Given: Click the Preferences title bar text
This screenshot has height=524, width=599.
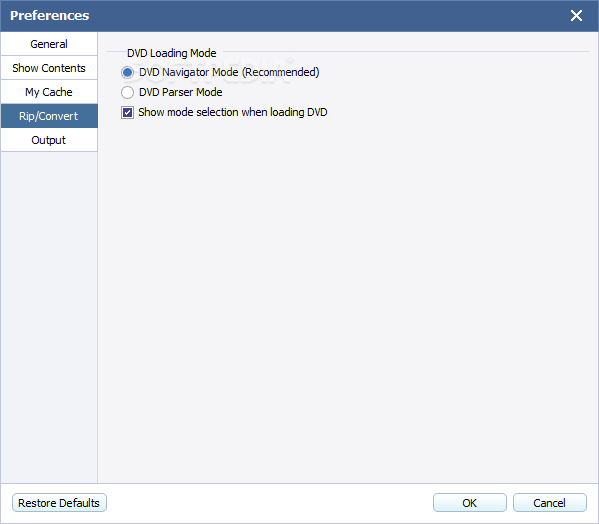Looking at the screenshot, I should point(50,16).
